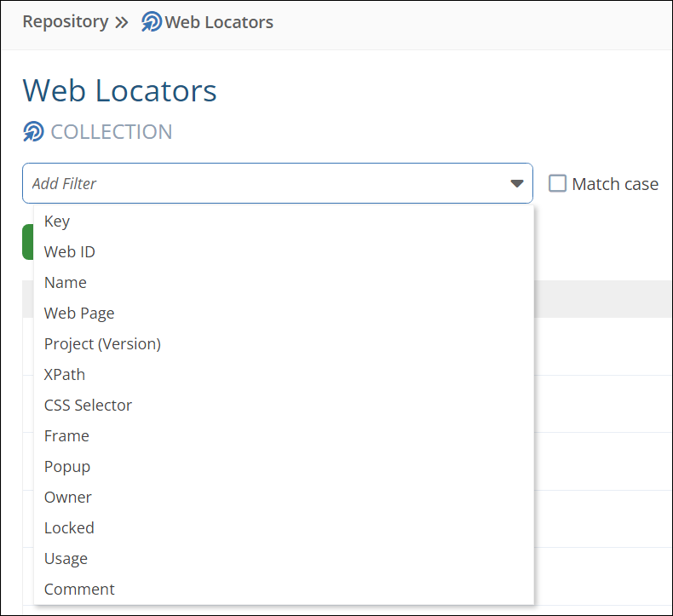Choose the Locked filter option
Image resolution: width=673 pixels, height=616 pixels.
point(69,528)
